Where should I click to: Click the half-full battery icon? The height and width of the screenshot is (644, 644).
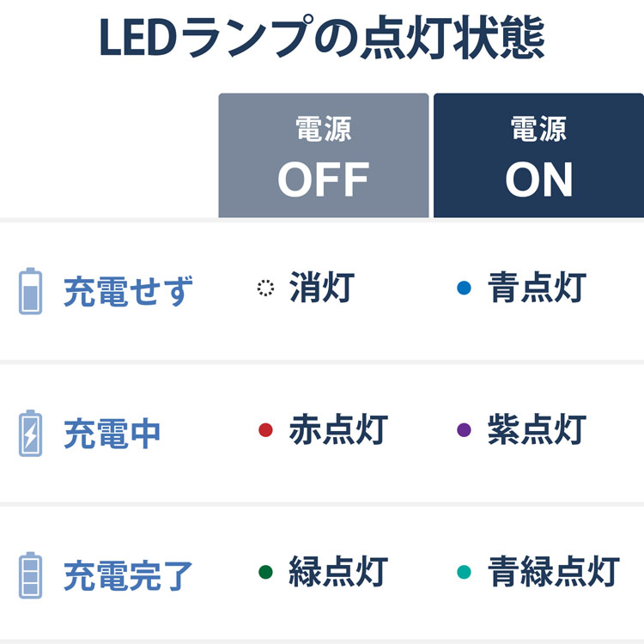pyautogui.click(x=30, y=291)
